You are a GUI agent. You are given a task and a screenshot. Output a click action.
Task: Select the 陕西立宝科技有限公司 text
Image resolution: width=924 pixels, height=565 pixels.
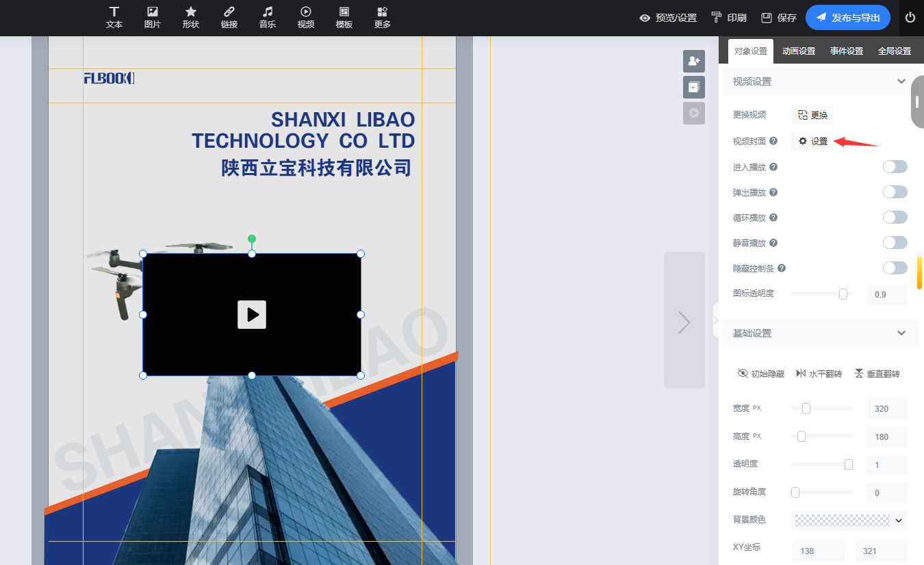tap(316, 168)
